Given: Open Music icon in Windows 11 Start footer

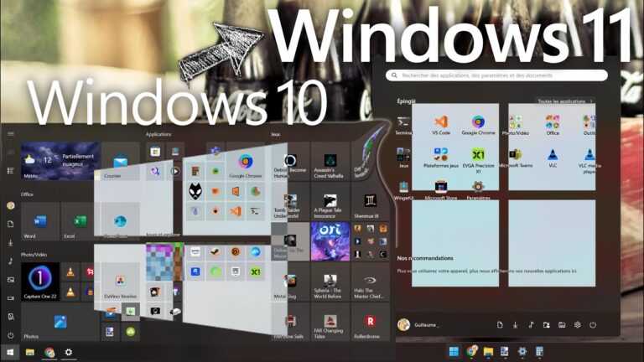Looking at the screenshot, I should tap(531, 324).
